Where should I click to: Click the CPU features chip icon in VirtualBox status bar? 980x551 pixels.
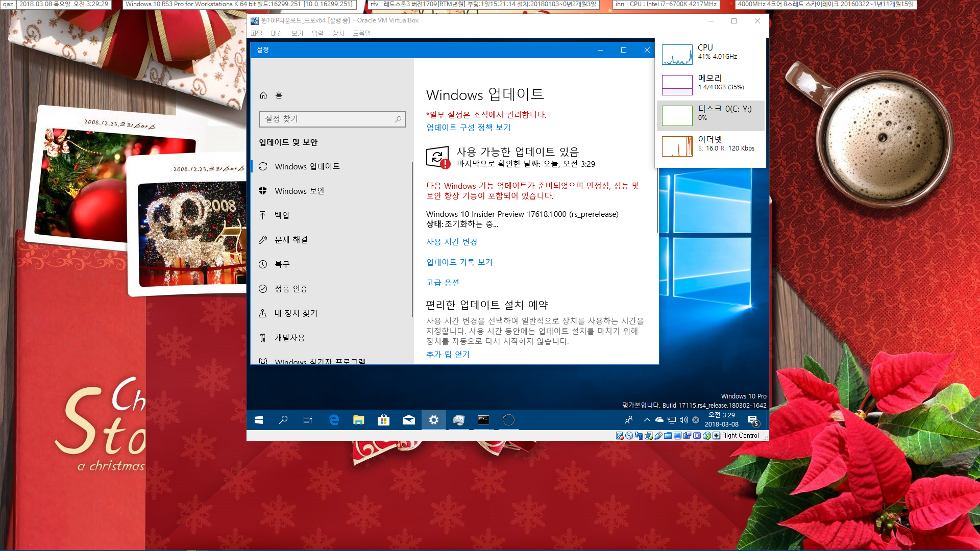pos(697,435)
